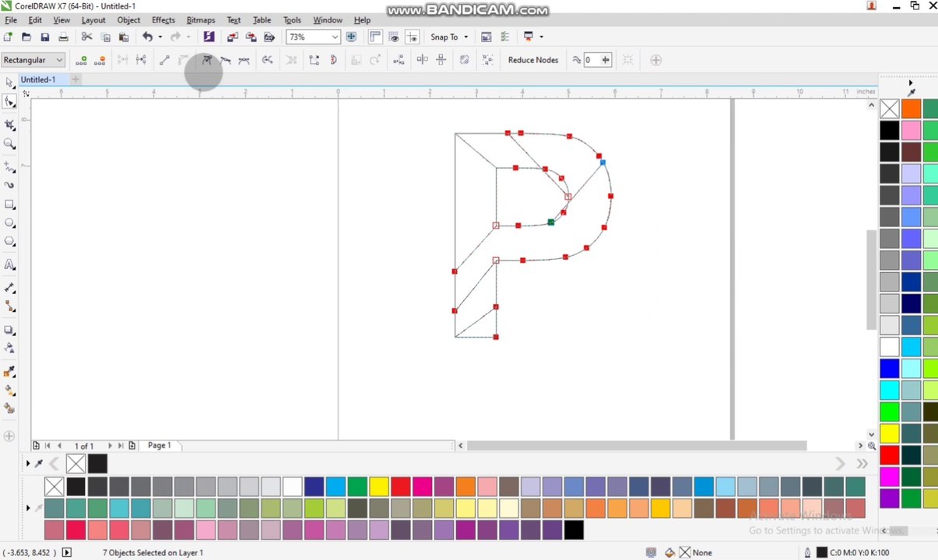938x560 pixels.
Task: Click the Reduce Nodes button
Action: click(x=533, y=60)
